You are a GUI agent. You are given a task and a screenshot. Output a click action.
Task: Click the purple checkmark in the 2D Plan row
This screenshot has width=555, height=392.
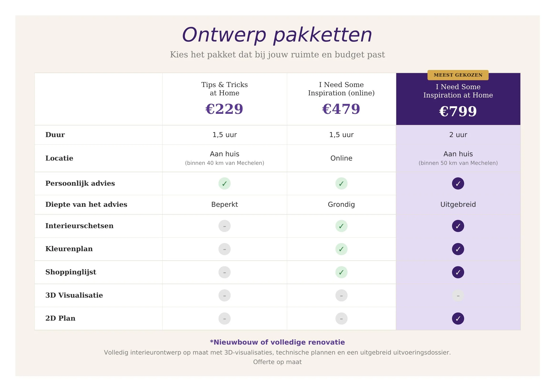[x=458, y=318]
